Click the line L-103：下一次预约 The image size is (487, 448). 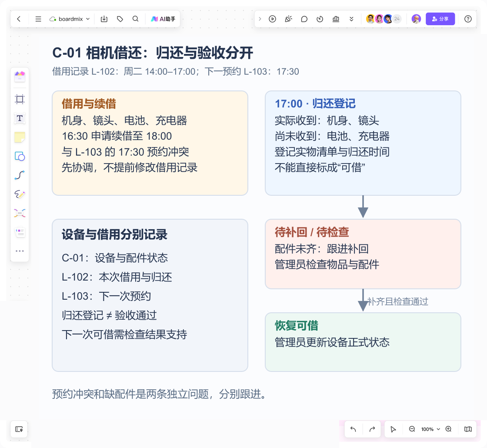[x=106, y=296]
